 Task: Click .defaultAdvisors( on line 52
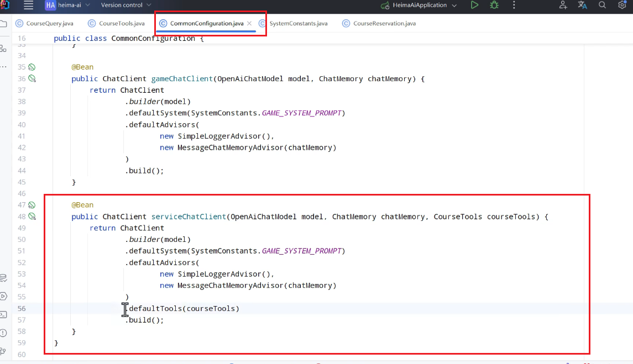coord(163,263)
